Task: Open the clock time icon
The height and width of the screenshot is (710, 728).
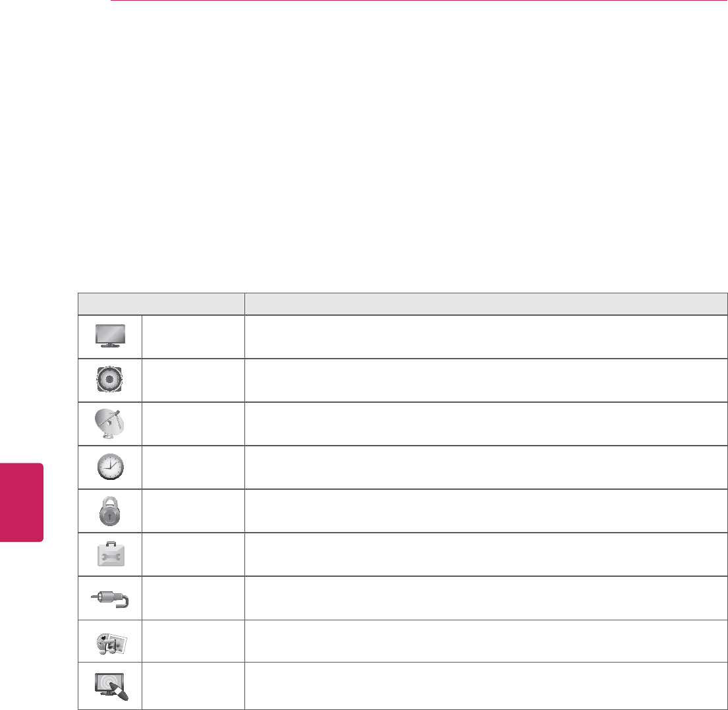Action: click(x=111, y=467)
